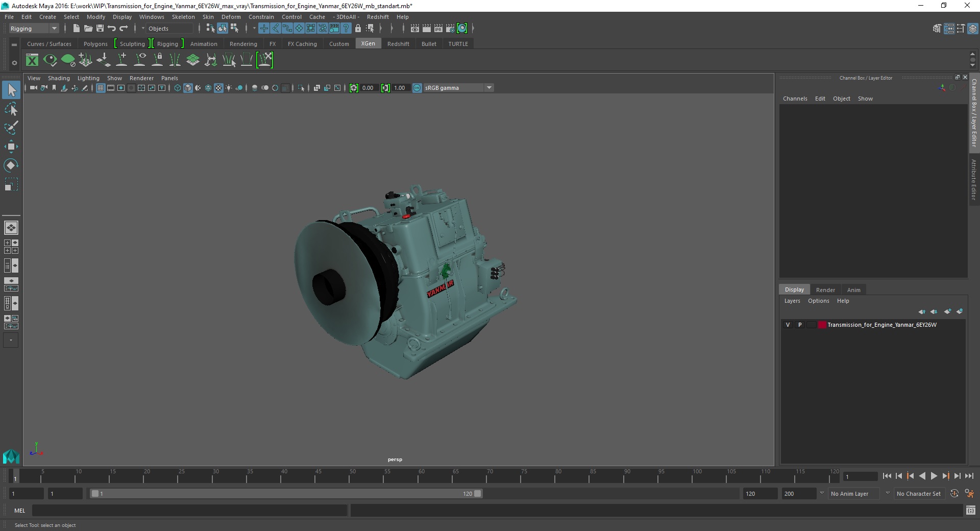Click the last XGen shelf icon with X

click(265, 60)
